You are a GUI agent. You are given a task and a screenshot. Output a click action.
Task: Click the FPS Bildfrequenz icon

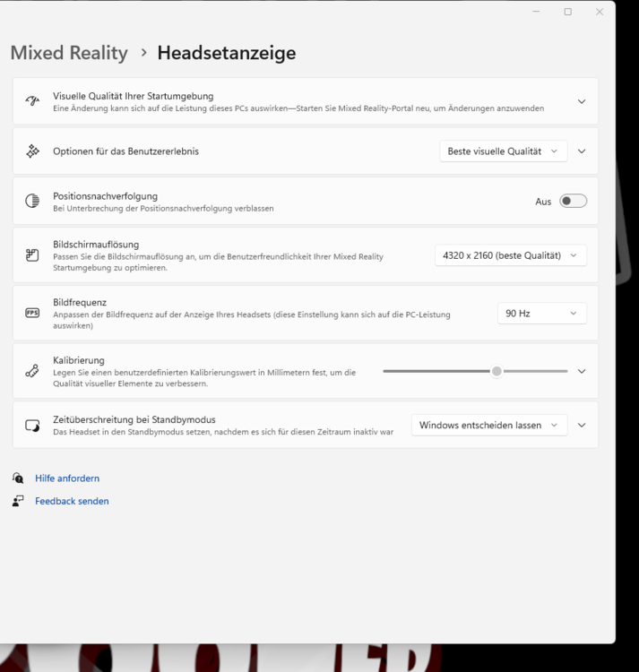(32, 313)
